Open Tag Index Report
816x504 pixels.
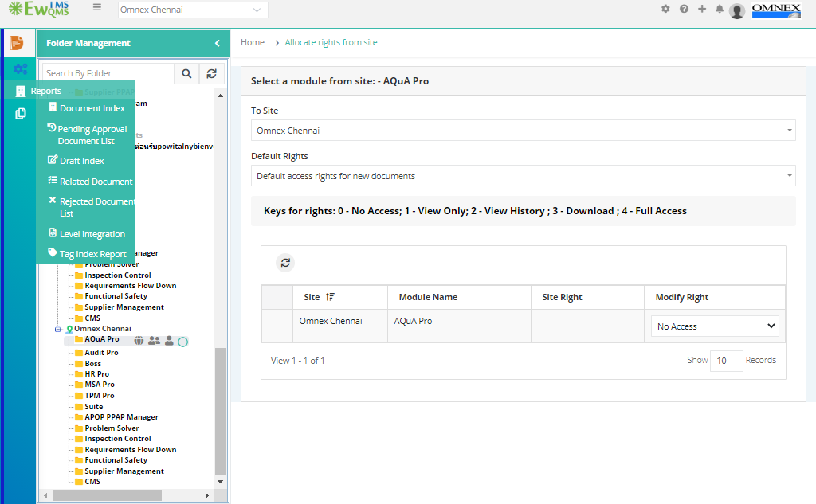92,254
